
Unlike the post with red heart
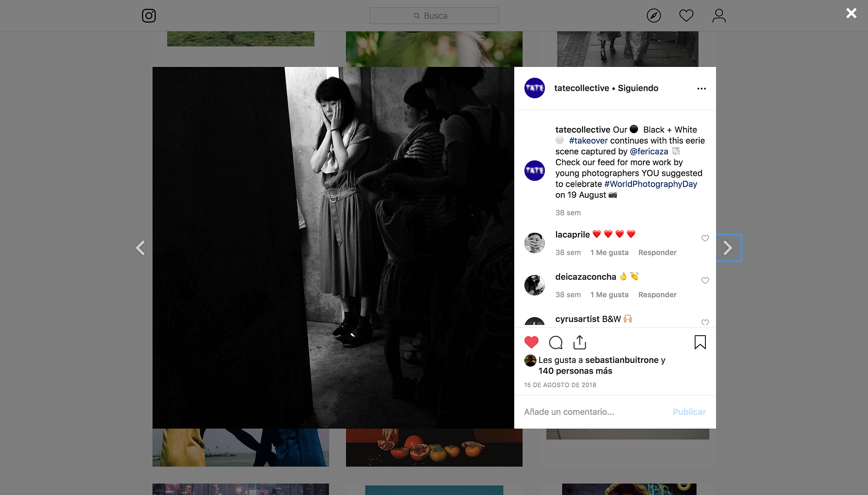(531, 342)
